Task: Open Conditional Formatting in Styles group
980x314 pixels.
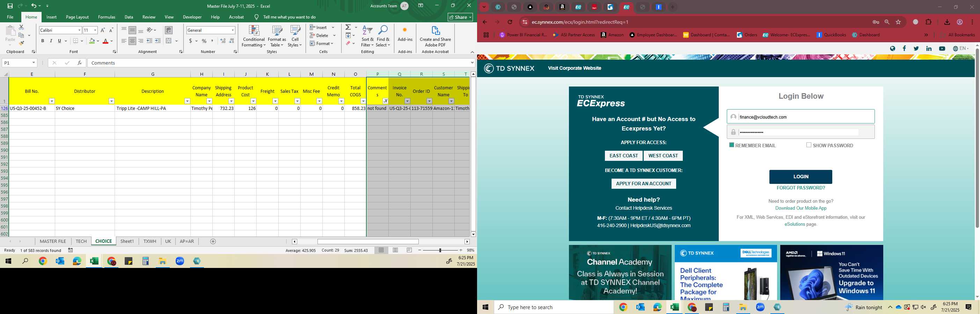Action: pyautogui.click(x=254, y=36)
